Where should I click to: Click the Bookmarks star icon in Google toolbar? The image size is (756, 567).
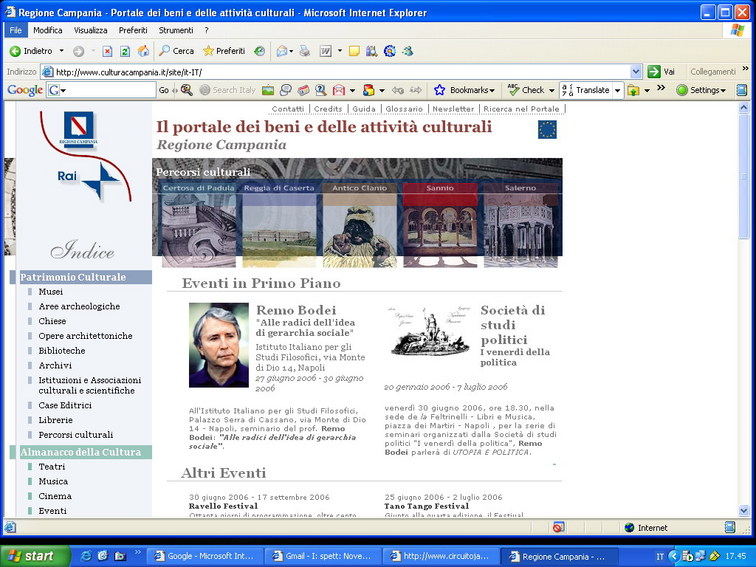click(x=439, y=90)
